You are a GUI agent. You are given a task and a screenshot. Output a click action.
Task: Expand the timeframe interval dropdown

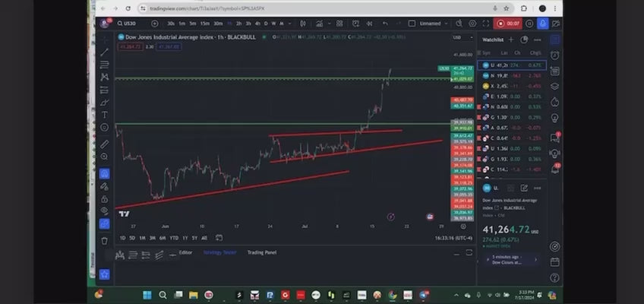[x=290, y=24]
